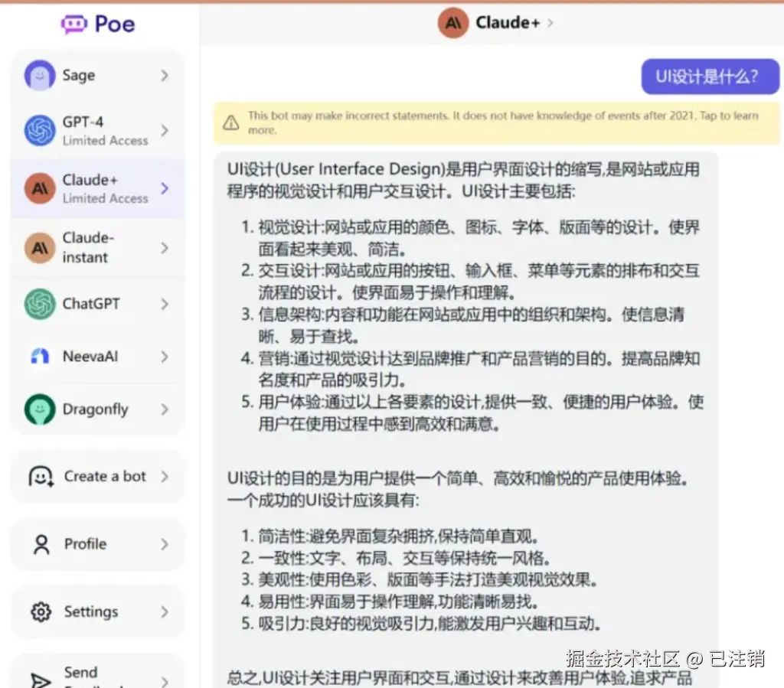The width and height of the screenshot is (784, 688).
Task: Click list item '3. 信息架构' in response
Action: [x=462, y=325]
